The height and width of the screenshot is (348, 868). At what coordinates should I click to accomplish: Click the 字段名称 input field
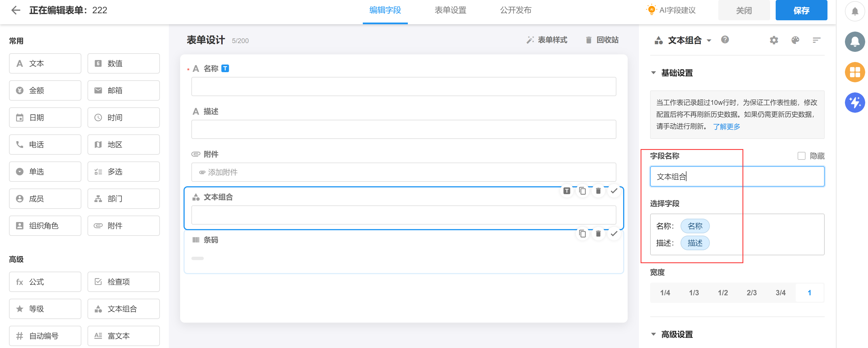(737, 176)
